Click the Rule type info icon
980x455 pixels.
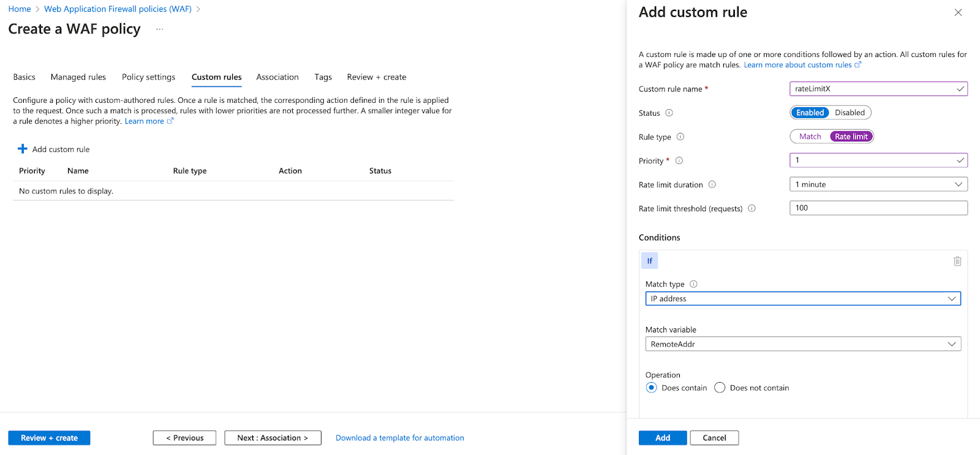(x=680, y=137)
